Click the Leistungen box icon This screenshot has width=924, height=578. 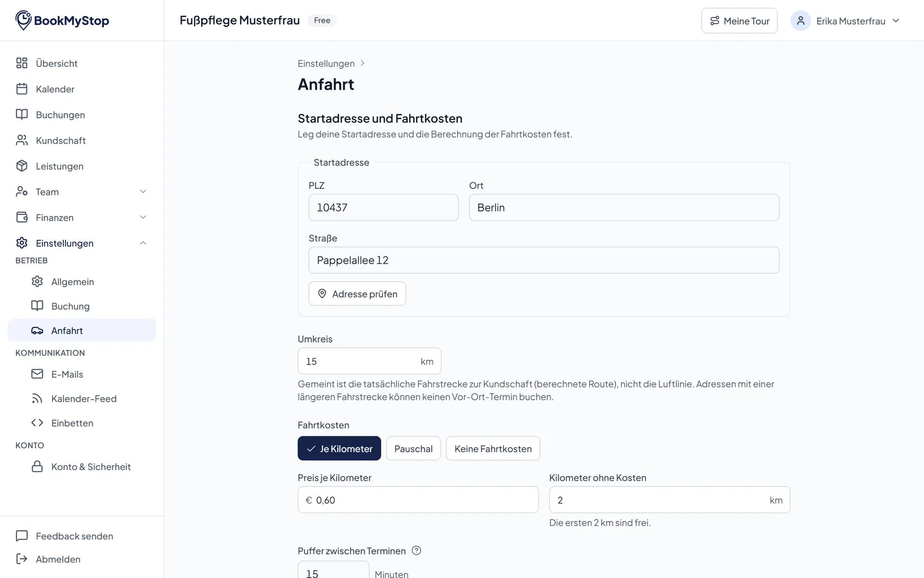22,166
